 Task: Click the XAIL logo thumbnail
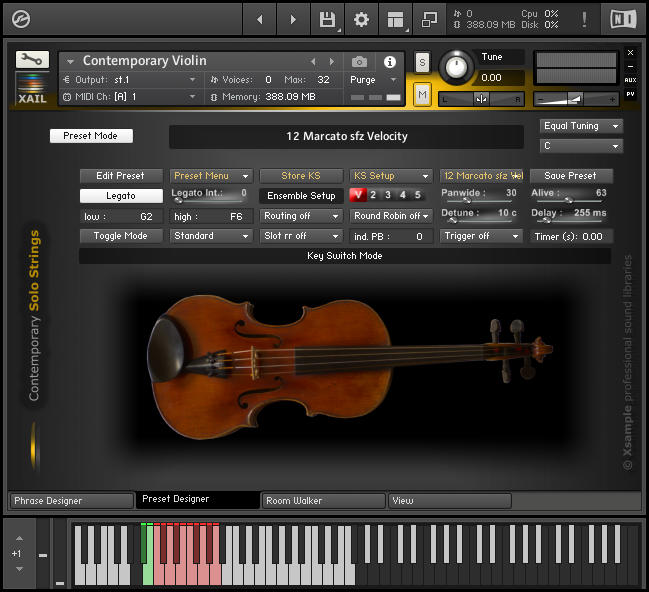(x=32, y=89)
